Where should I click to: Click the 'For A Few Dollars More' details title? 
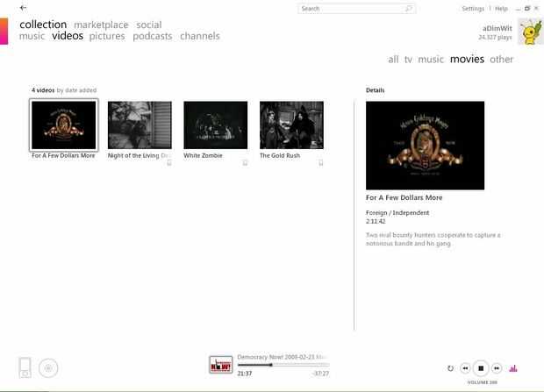tap(404, 197)
